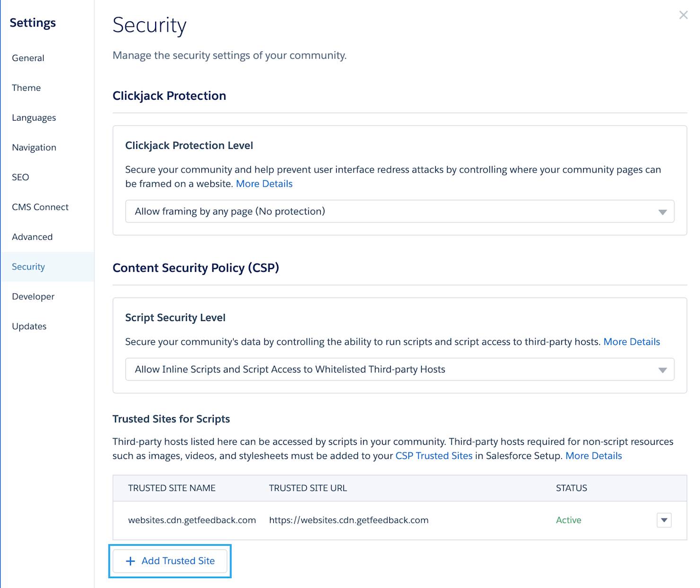Screen dimensions: 700x588
Task: Click More Details link under Clickjack Protection
Action: pyautogui.click(x=264, y=184)
